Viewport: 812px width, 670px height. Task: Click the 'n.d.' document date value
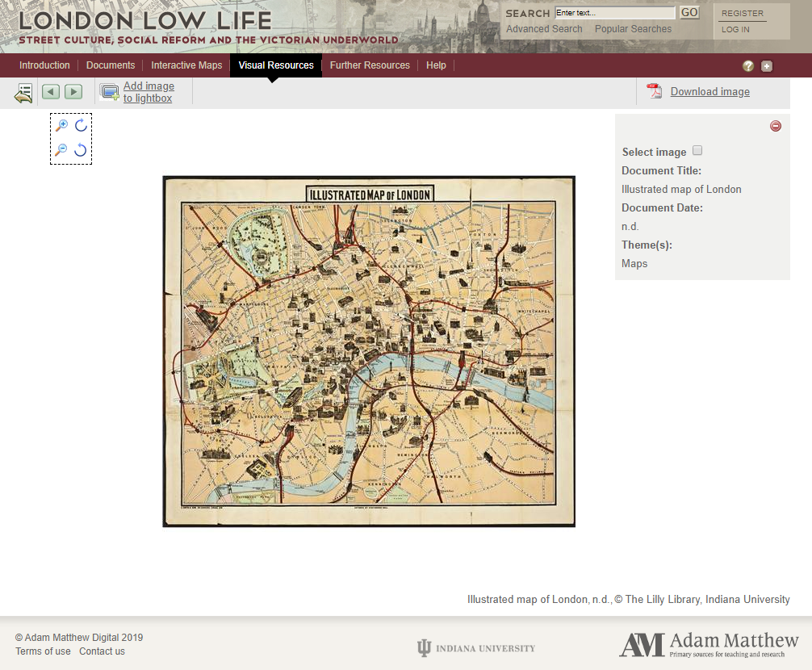[630, 226]
